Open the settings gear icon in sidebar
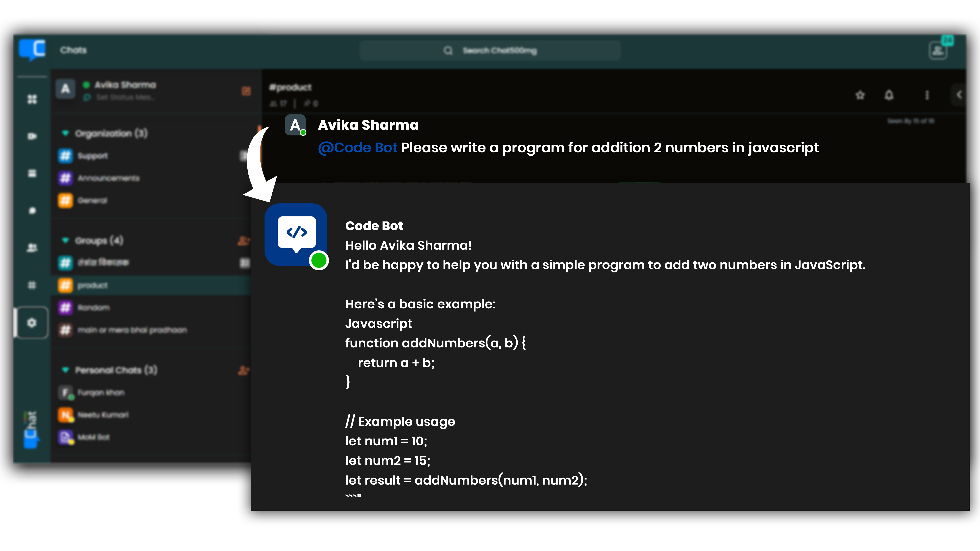This screenshot has width=980, height=551. pyautogui.click(x=32, y=323)
